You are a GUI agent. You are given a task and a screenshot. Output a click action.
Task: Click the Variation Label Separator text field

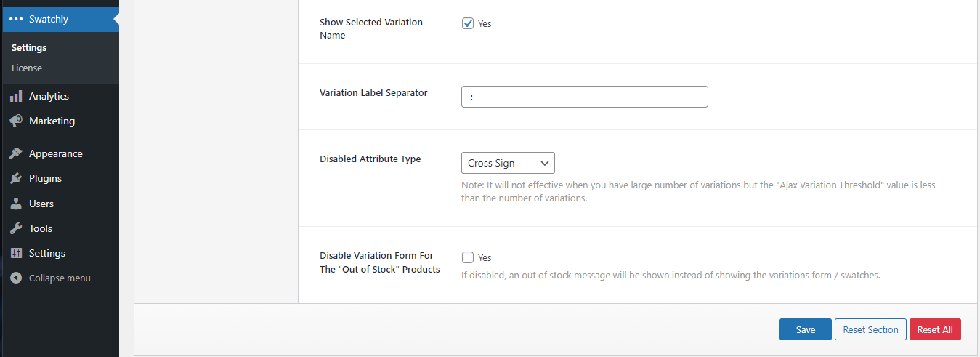(x=584, y=97)
